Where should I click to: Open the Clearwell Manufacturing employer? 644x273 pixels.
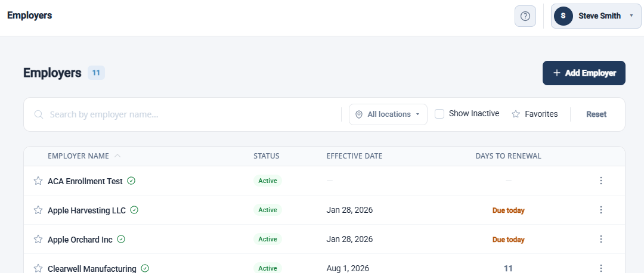coord(92,268)
